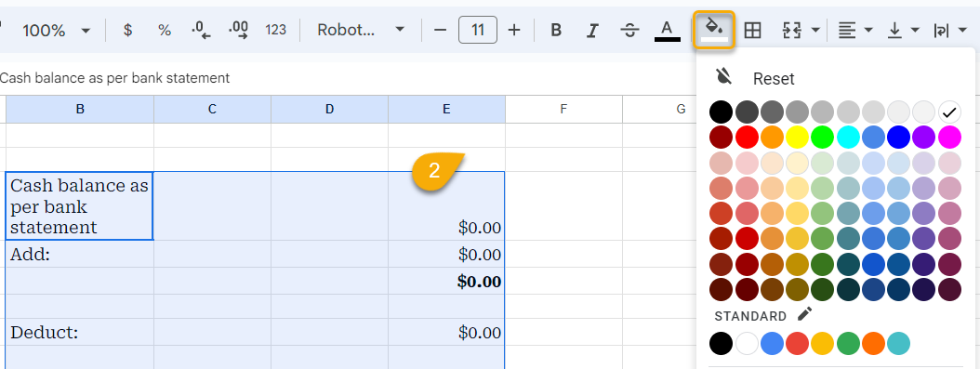
Task: Select column D header
Action: 329,110
